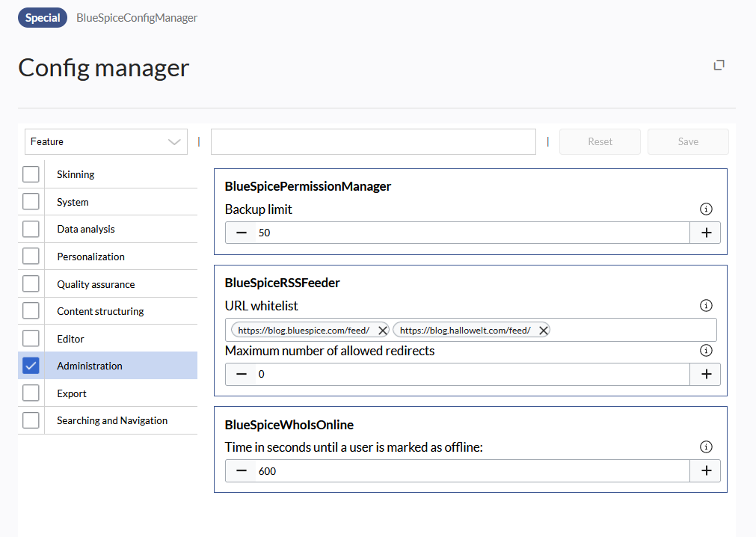The height and width of the screenshot is (537, 756).
Task: Enable the Skinning checkbox
Action: click(31, 174)
